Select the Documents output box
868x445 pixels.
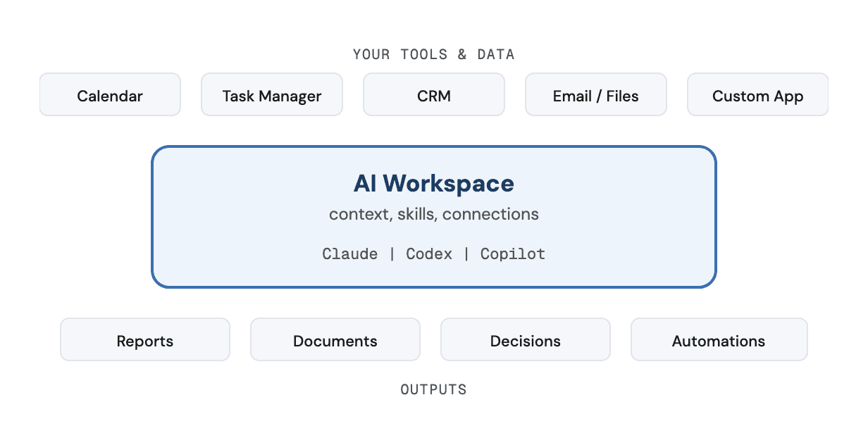tap(335, 339)
